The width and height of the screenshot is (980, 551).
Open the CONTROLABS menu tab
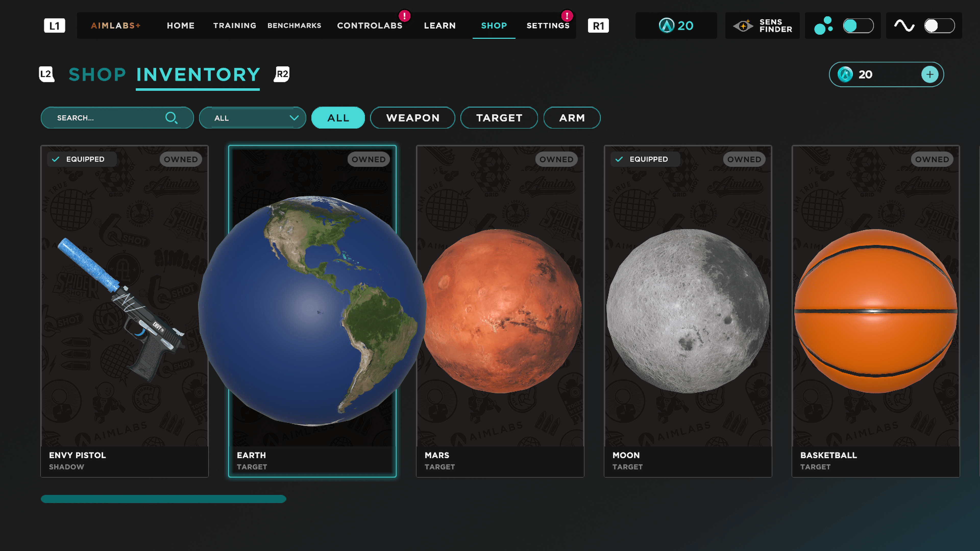pyautogui.click(x=369, y=26)
